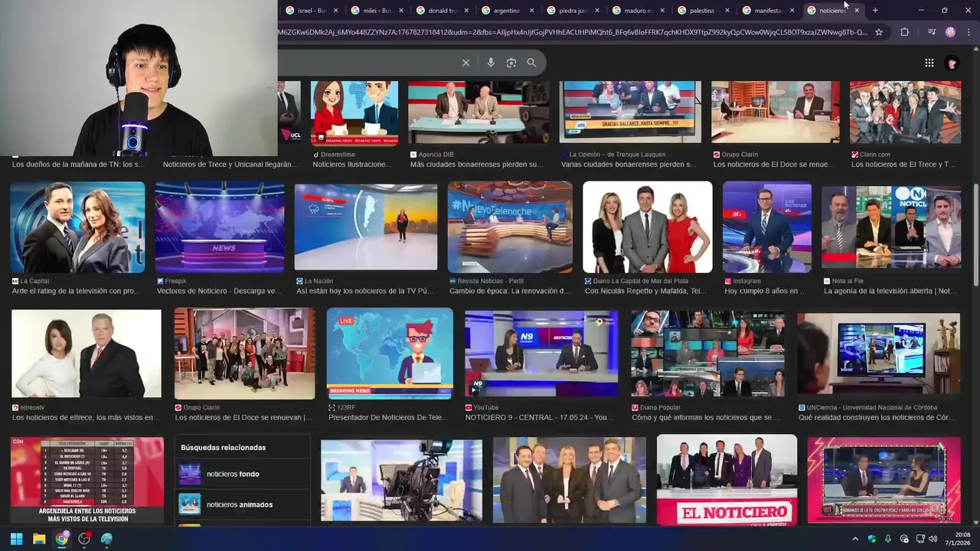Open Nota al Pie four-anchors collage thumbnail
Screen dimensions: 980x551
(x=891, y=227)
